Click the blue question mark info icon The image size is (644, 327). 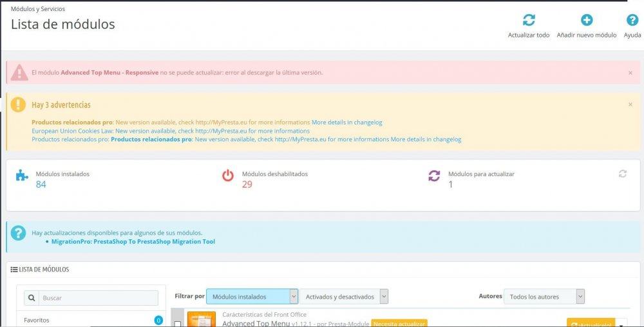18,233
